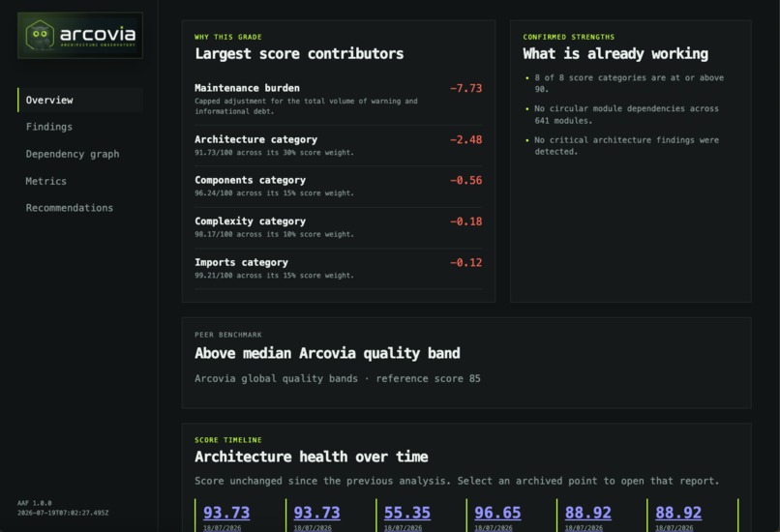Screen dimensions: 780x532
Task: Select the Components category row
Action: [339, 186]
